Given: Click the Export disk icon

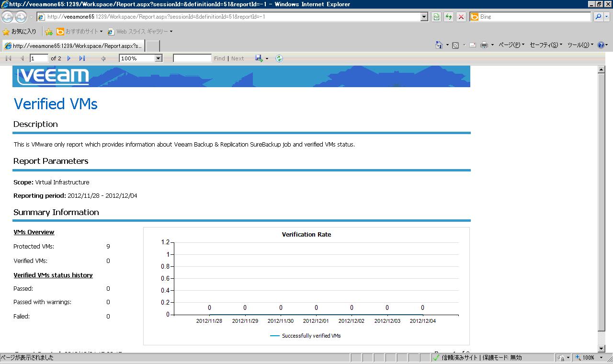Looking at the screenshot, I should [x=259, y=58].
